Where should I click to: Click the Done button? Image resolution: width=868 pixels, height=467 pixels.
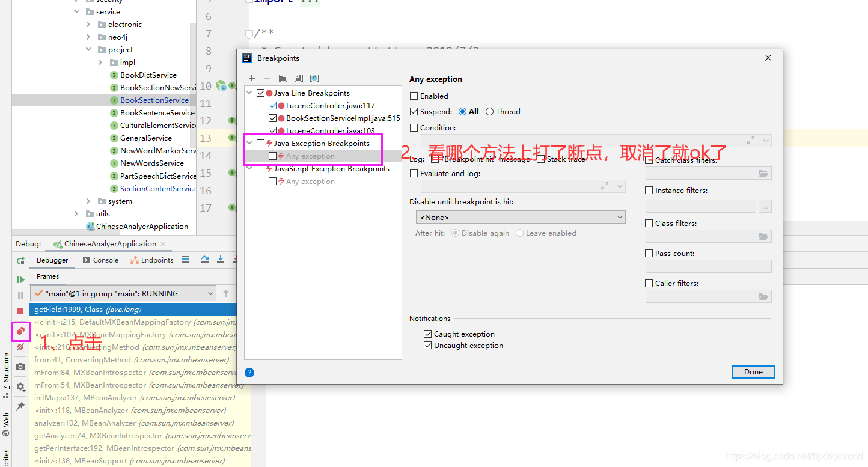[753, 372]
